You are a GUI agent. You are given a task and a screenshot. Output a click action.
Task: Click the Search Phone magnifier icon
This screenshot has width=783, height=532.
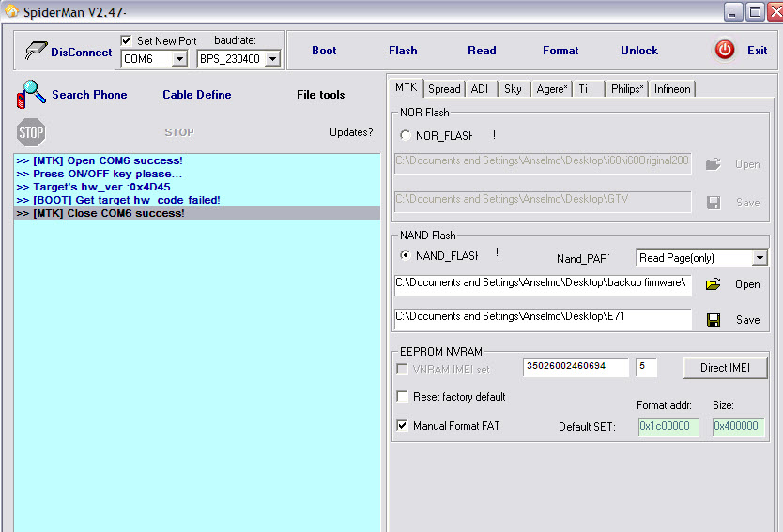coord(30,94)
